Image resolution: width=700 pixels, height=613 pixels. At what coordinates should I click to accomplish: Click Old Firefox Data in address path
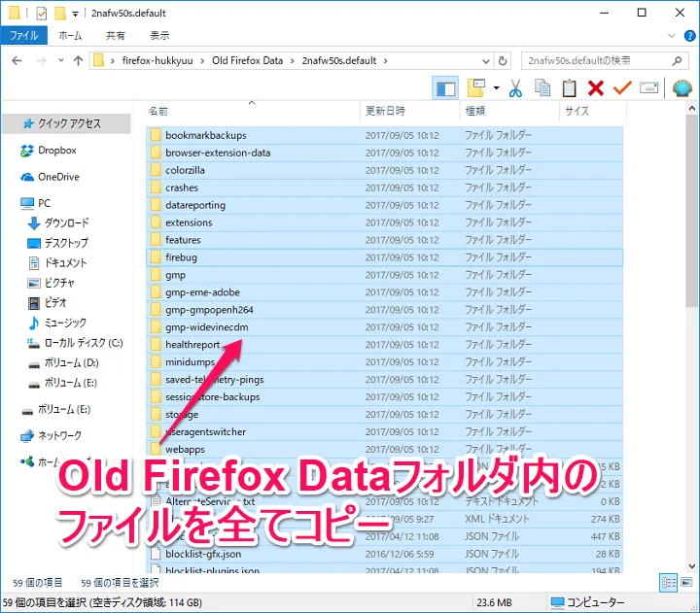[247, 60]
